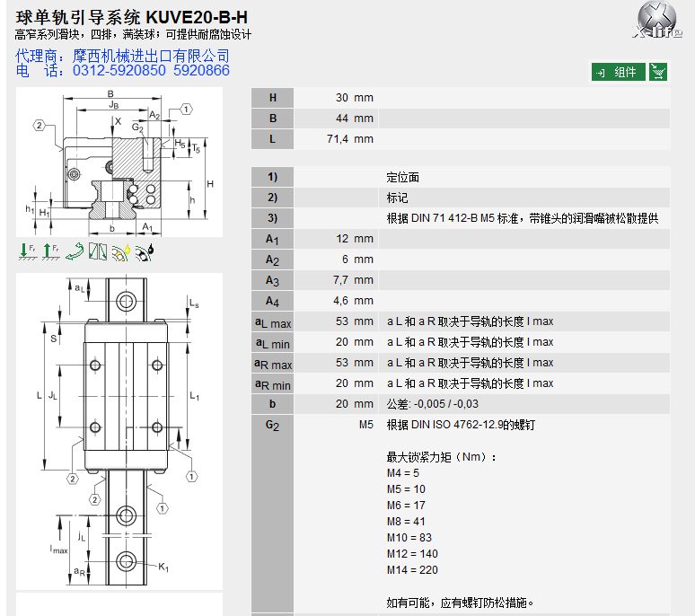
Task: Click the downward radial load Fr icon
Action: point(27,252)
